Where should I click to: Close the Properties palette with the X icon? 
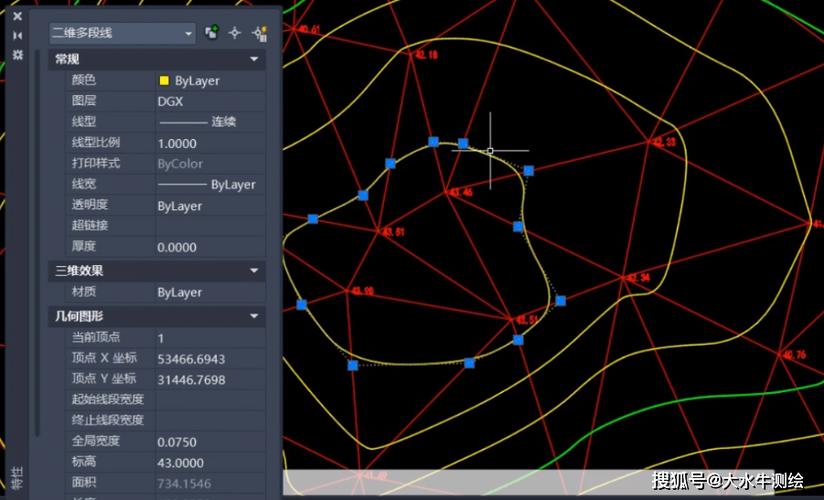(17, 16)
